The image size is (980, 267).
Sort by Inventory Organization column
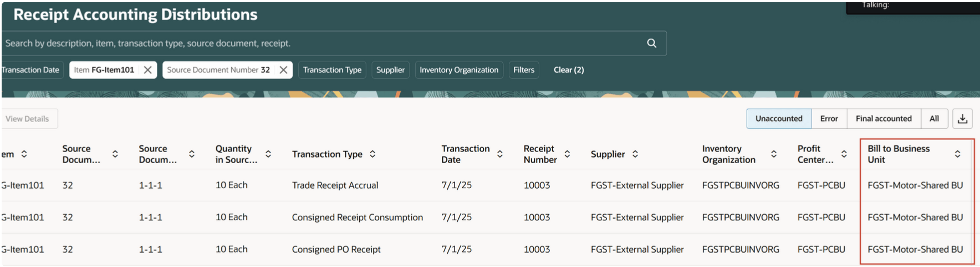[774, 154]
